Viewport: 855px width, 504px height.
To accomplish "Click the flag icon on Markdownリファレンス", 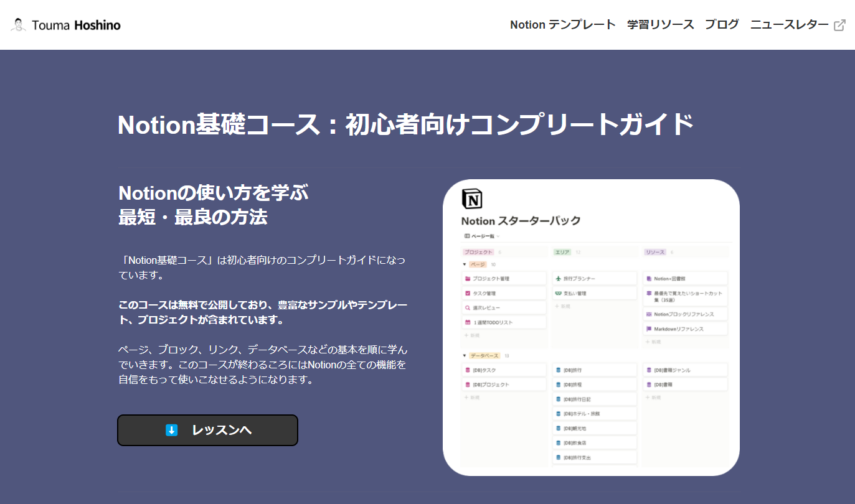I will [649, 329].
